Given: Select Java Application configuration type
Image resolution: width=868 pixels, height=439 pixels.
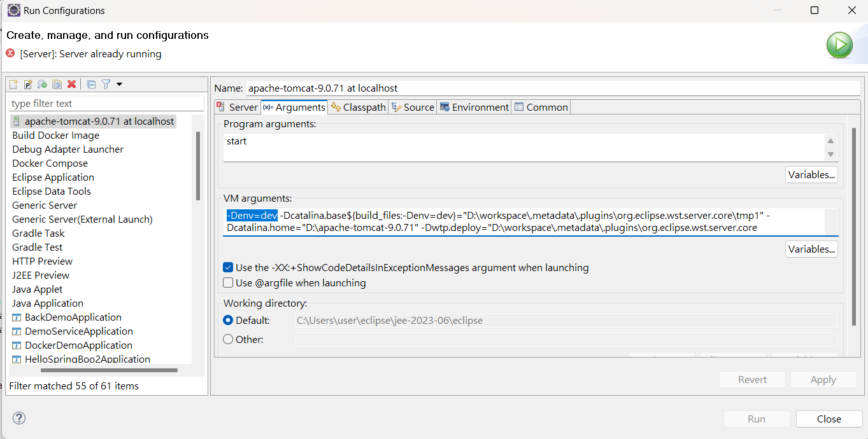Looking at the screenshot, I should (x=48, y=303).
